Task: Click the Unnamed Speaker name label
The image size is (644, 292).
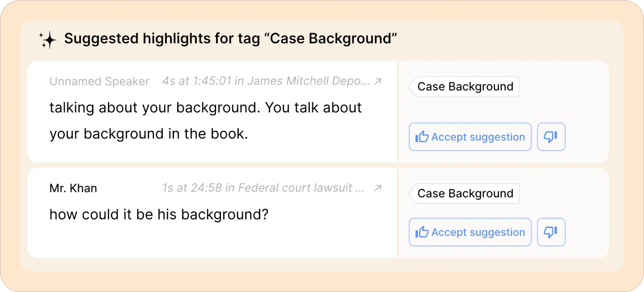Action: coord(99,82)
